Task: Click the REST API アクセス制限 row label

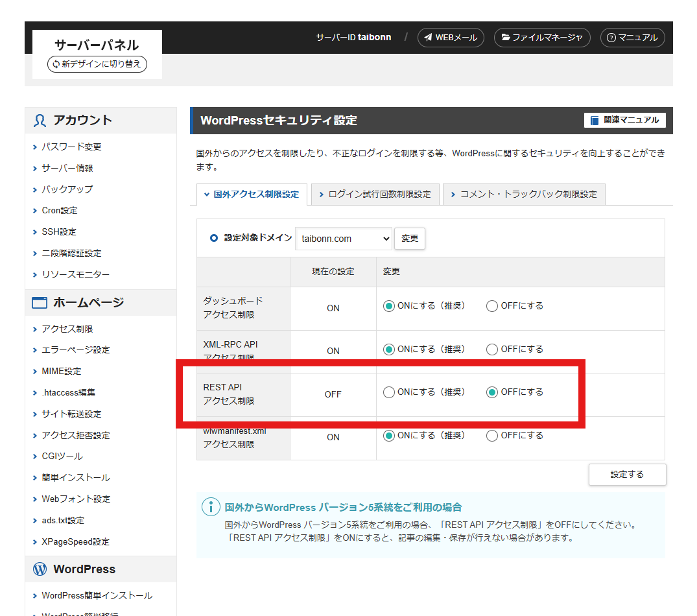Action: [229, 394]
